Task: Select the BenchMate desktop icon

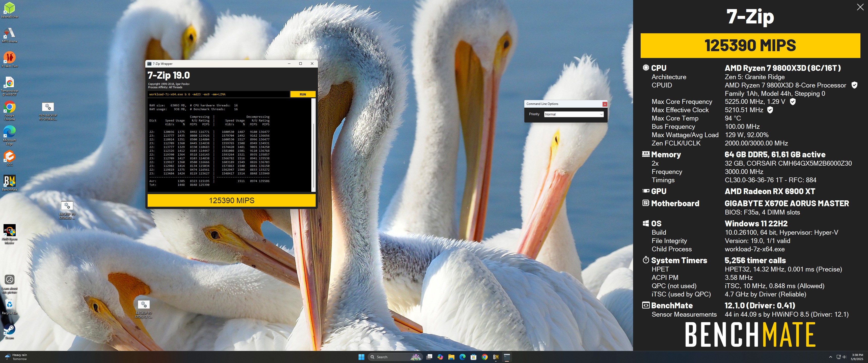Action: [x=9, y=183]
